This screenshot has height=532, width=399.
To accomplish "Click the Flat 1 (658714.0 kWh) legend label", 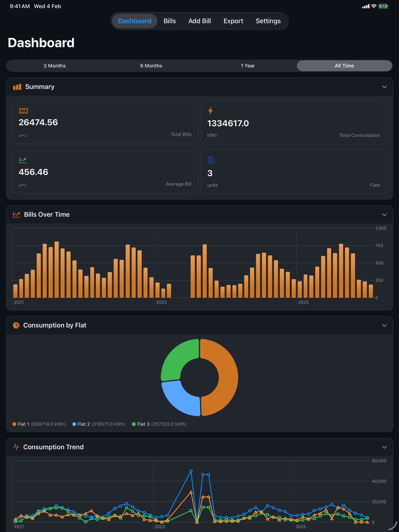I will click(42, 424).
